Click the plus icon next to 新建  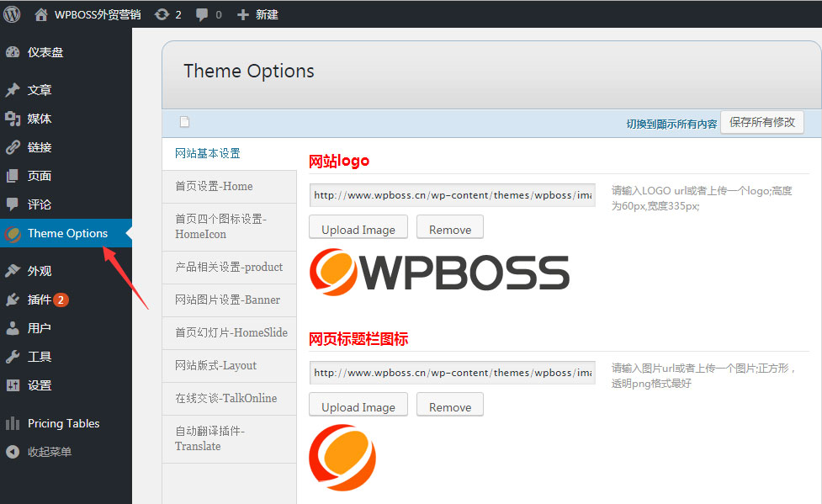click(242, 14)
